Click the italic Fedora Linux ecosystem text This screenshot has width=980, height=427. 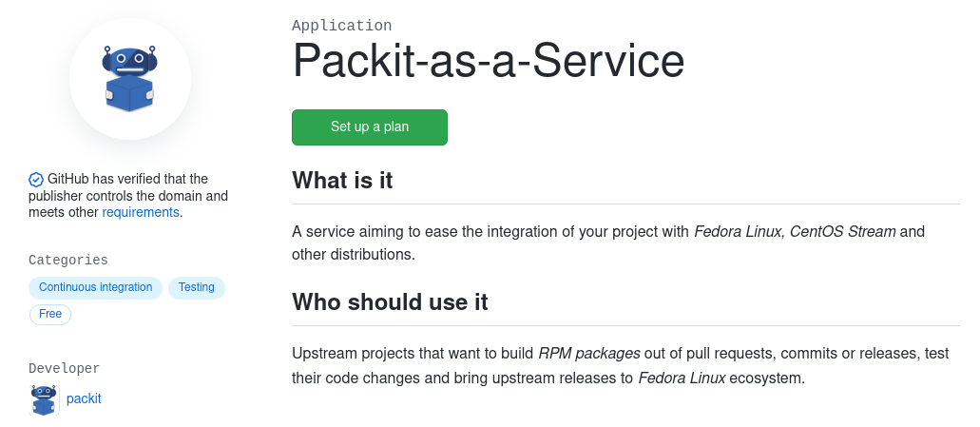click(682, 378)
